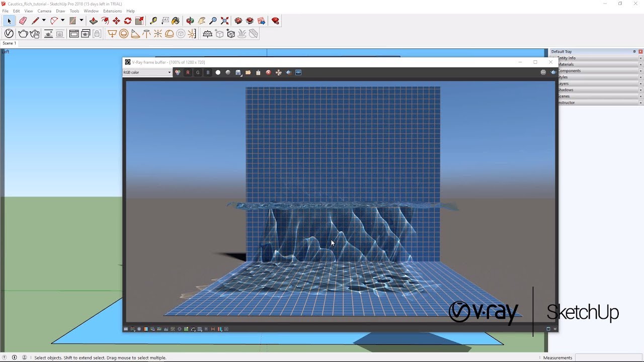Expand Entity Info tray panel

click(x=596, y=58)
